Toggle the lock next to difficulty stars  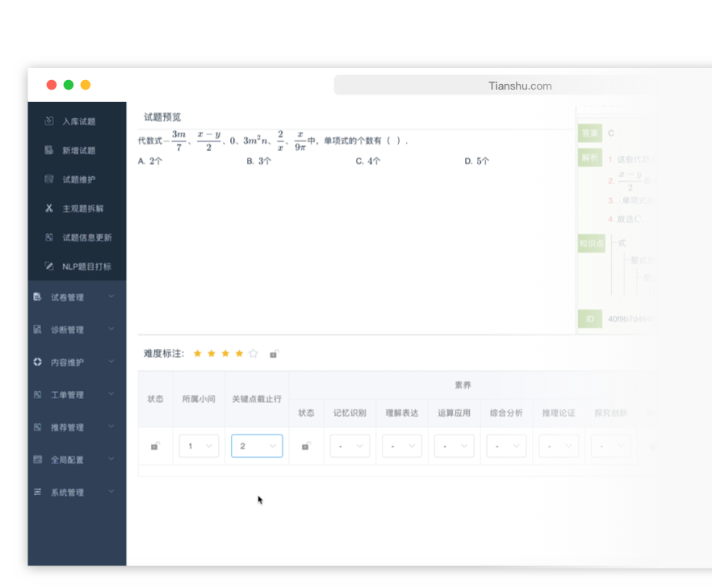(x=274, y=354)
